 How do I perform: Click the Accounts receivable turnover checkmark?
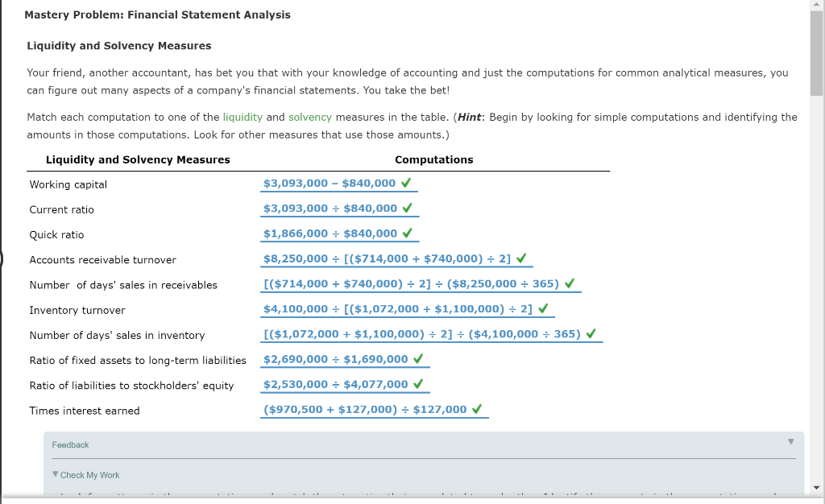(x=521, y=258)
